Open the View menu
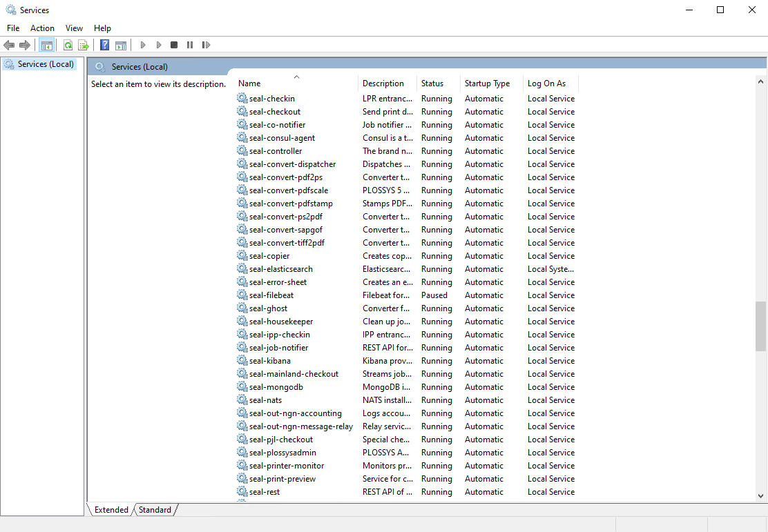Screen dimensions: 768x532 pos(74,28)
